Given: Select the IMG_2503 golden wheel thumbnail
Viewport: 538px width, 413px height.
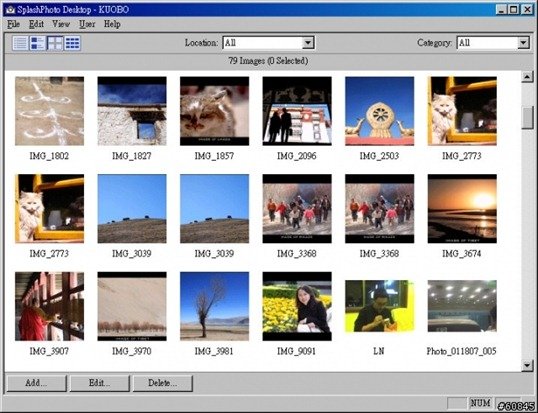Looking at the screenshot, I should [379, 111].
